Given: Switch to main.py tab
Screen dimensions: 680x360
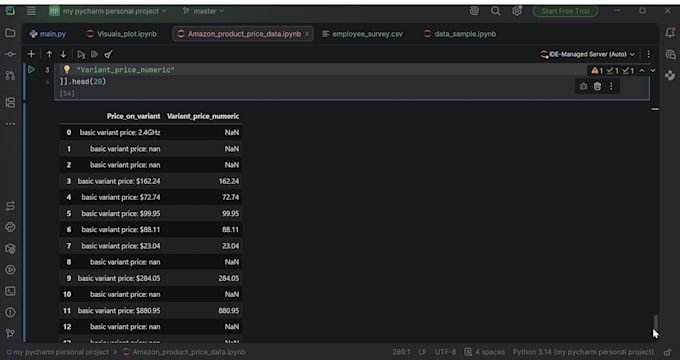Looking at the screenshot, I should [x=48, y=34].
